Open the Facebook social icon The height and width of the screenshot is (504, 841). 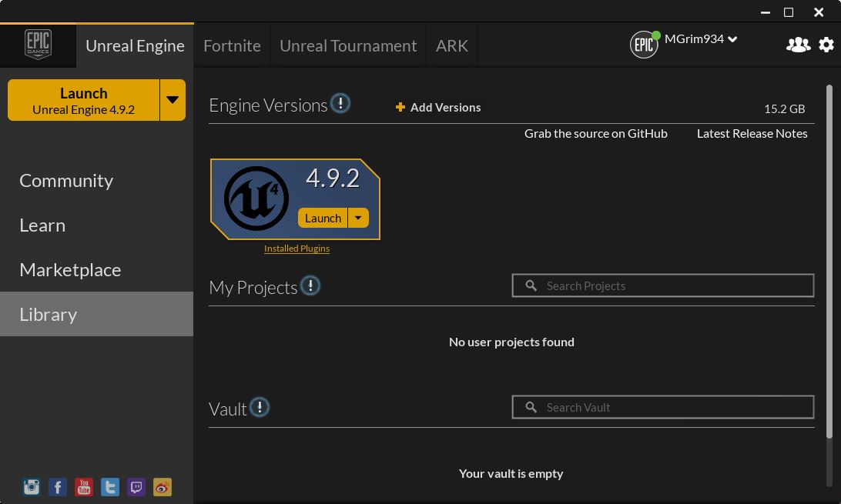(x=57, y=486)
